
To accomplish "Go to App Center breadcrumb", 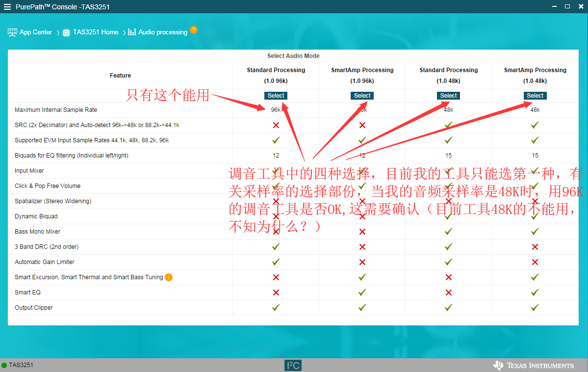I will 36,32.
